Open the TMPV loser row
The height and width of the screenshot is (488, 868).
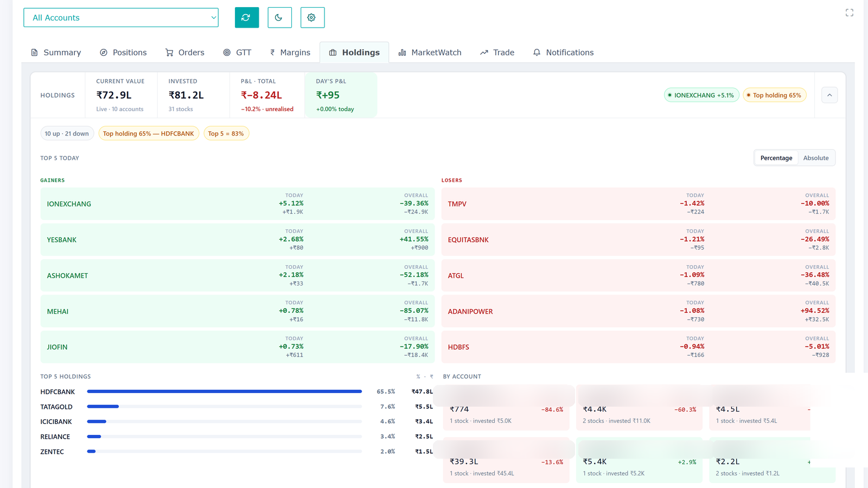coord(639,204)
